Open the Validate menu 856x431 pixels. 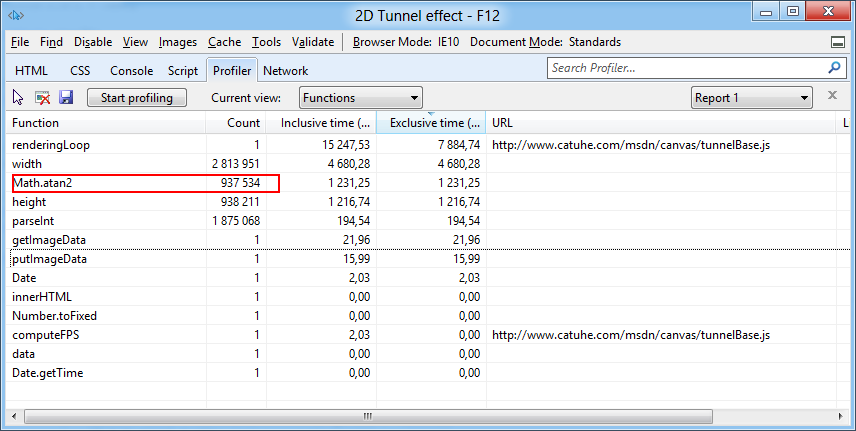(x=313, y=42)
